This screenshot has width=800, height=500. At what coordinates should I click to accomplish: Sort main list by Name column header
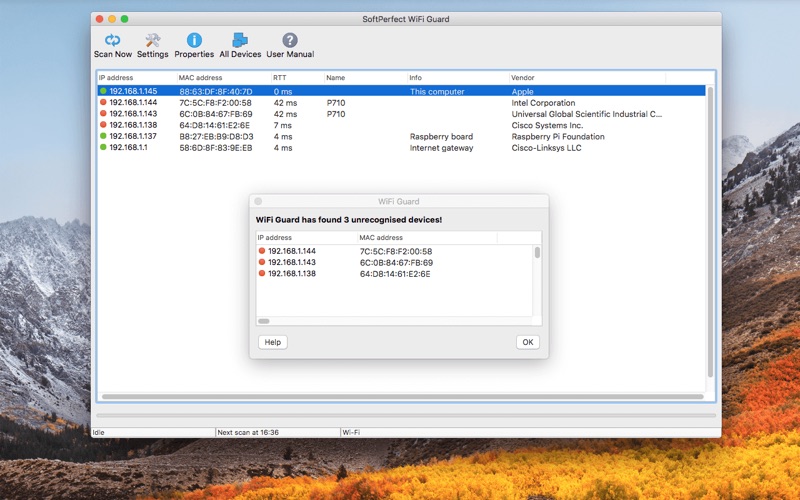(x=364, y=77)
